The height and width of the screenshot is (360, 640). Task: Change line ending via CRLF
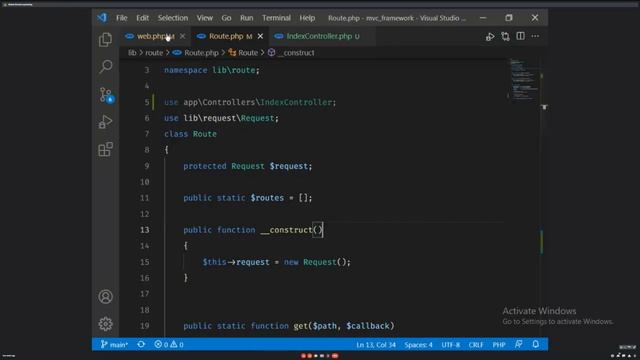coord(476,345)
